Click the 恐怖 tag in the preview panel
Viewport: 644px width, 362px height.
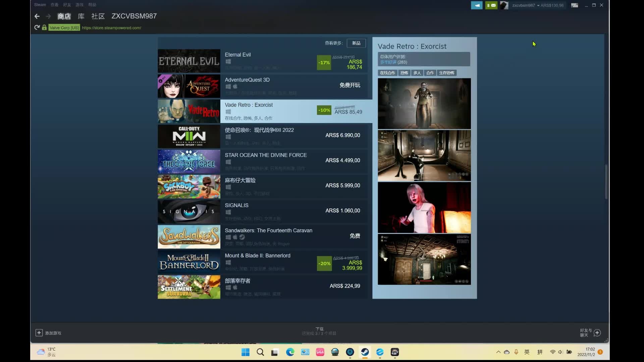[404, 73]
